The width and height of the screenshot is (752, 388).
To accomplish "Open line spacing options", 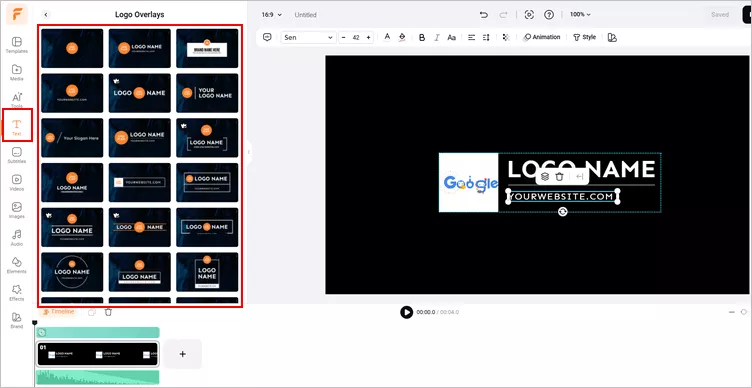I will tap(486, 37).
